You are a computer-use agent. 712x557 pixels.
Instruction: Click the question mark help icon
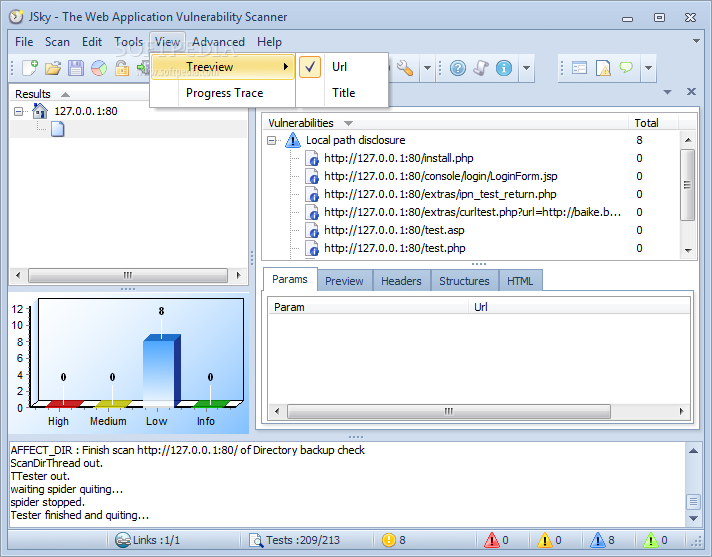tap(458, 68)
